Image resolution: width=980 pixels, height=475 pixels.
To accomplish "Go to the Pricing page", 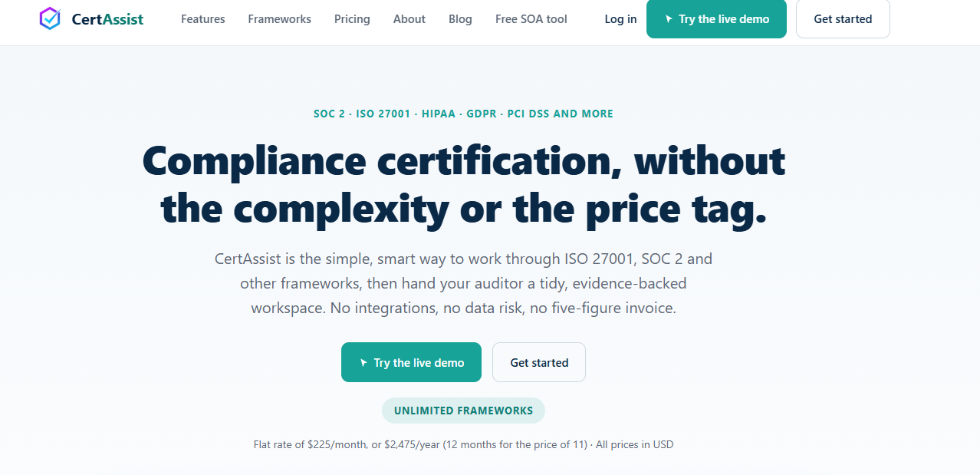I will point(352,19).
